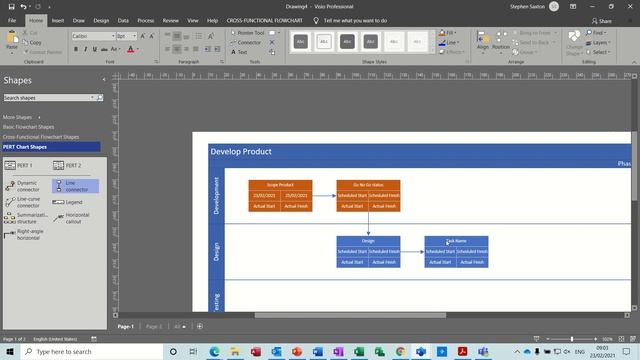Collapse the Shapes pane with chevron

pos(104,80)
